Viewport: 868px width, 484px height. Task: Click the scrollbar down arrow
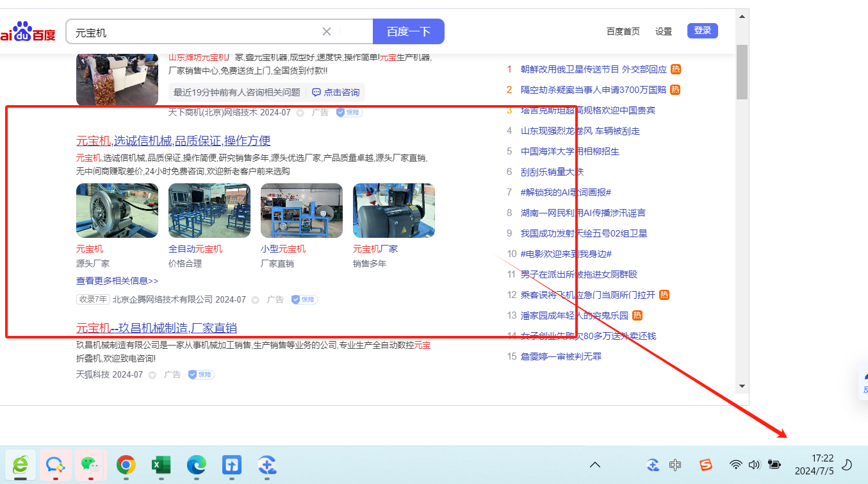click(x=742, y=386)
